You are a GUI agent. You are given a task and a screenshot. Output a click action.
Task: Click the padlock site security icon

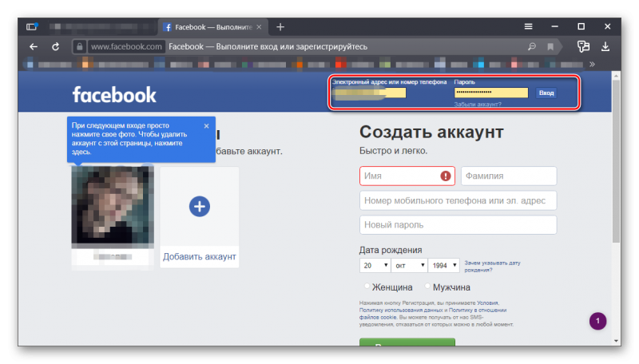click(x=80, y=47)
